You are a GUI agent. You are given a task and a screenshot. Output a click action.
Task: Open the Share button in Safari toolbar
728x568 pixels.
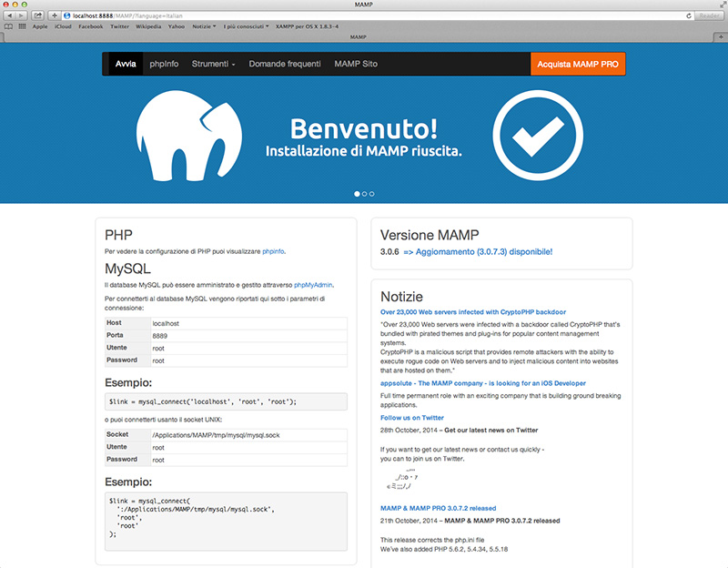(37, 15)
